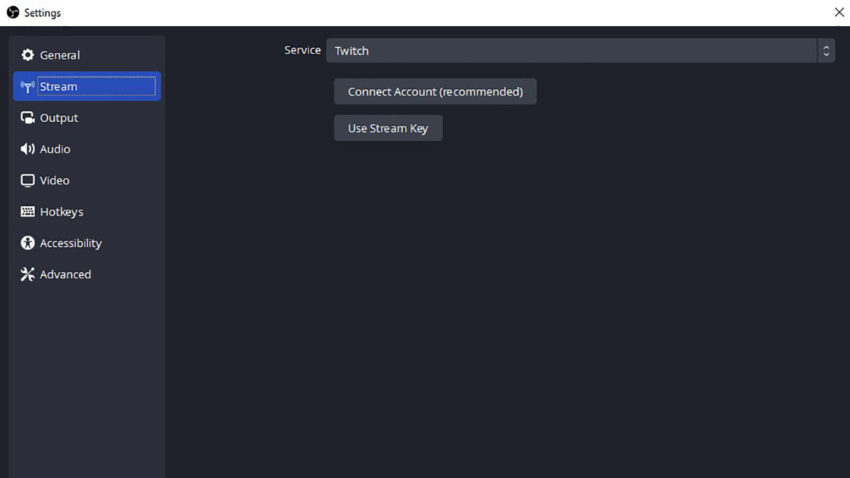Open Accessibility settings

pyautogui.click(x=87, y=243)
